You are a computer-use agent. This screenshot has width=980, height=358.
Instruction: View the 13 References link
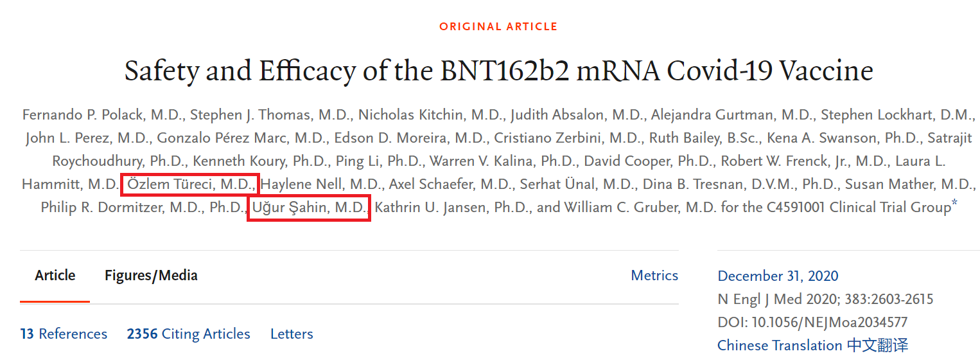point(64,334)
